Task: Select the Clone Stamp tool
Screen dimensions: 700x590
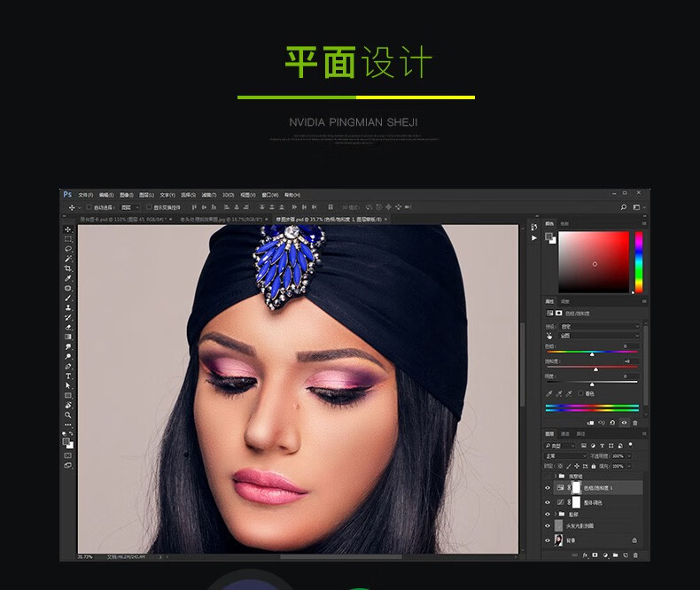Action: click(x=68, y=307)
